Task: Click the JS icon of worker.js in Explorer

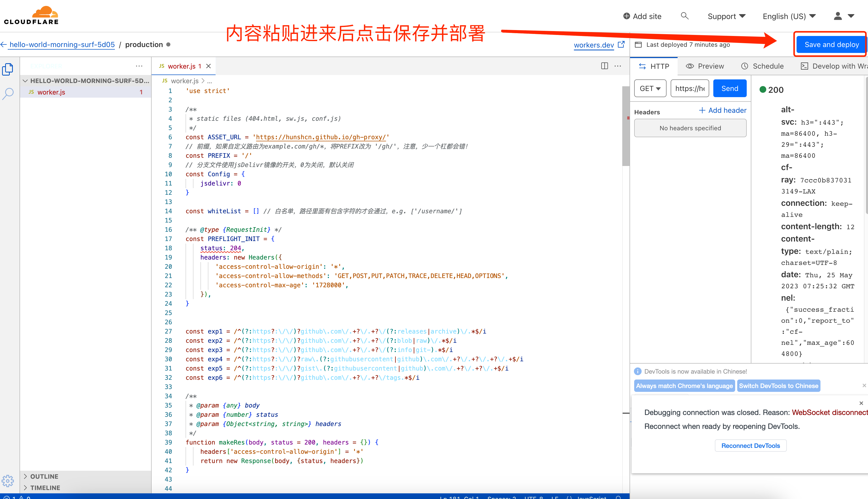Action: click(31, 92)
